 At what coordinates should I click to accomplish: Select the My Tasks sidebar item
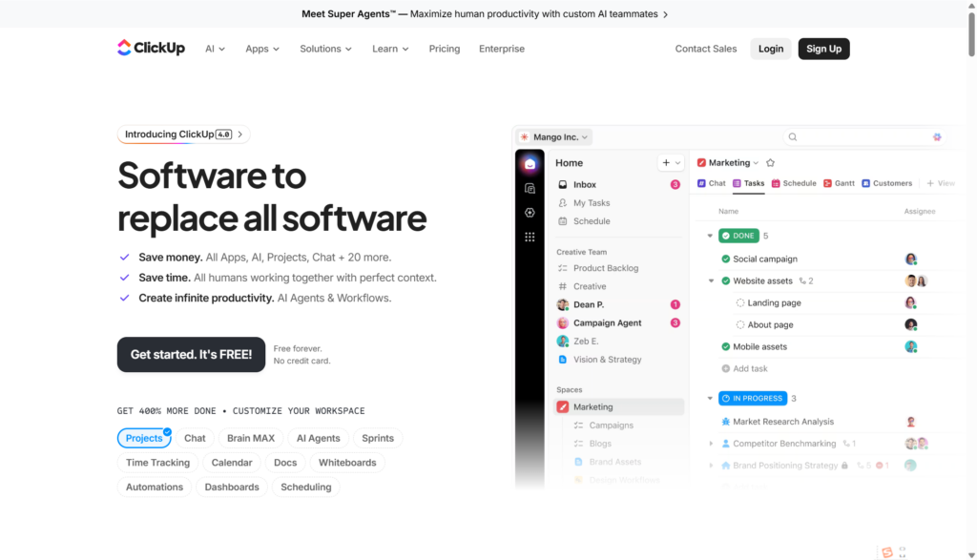[x=589, y=202]
